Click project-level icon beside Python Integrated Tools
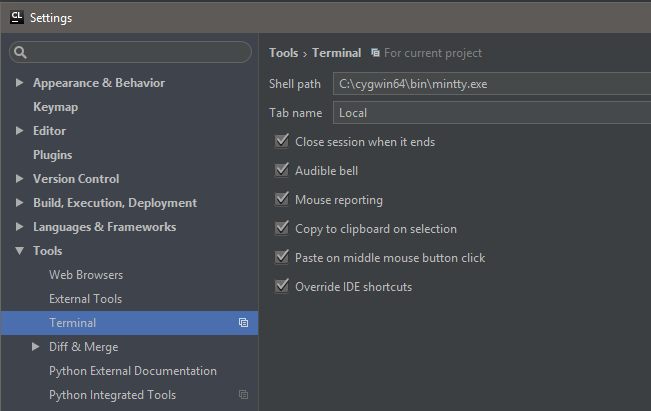Image resolution: width=651 pixels, height=411 pixels. pos(243,395)
